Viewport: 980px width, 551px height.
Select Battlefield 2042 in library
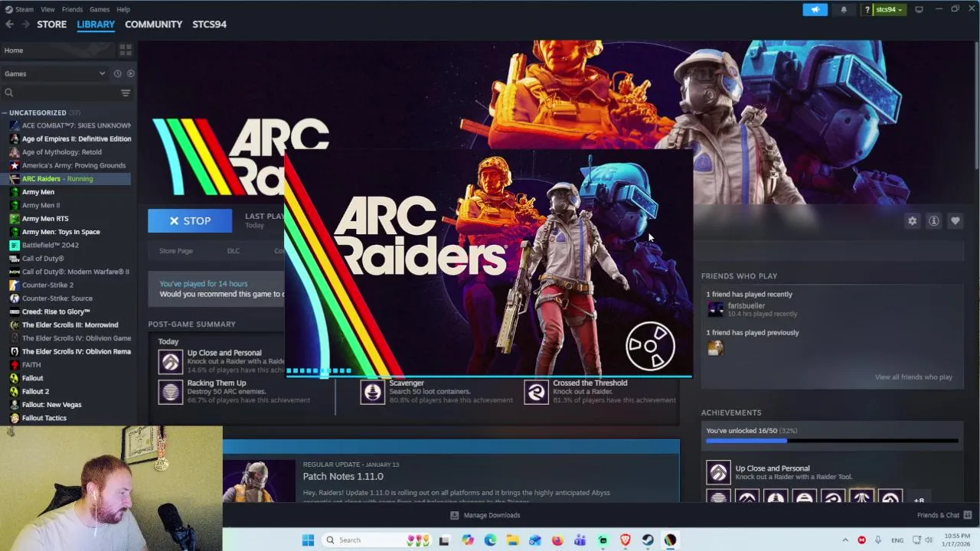coord(50,245)
